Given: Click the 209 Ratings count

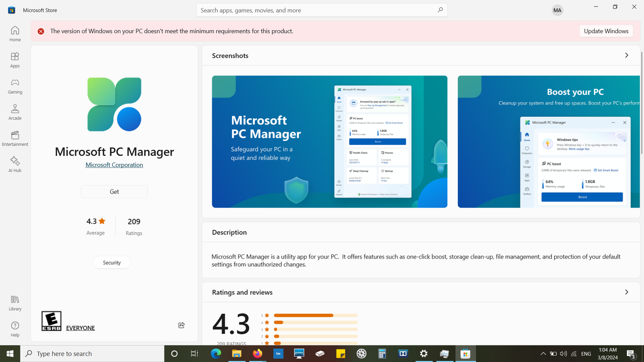Looking at the screenshot, I should tap(134, 226).
